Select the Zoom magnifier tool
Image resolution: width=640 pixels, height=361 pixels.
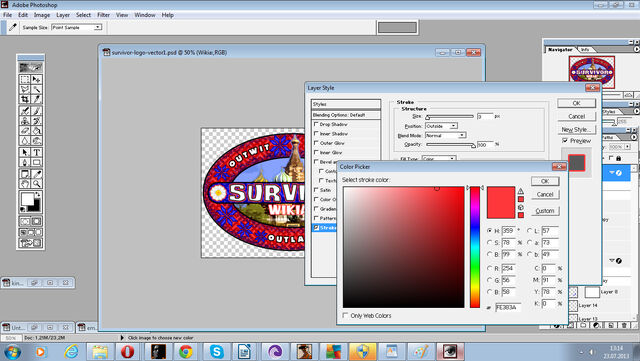point(36,184)
